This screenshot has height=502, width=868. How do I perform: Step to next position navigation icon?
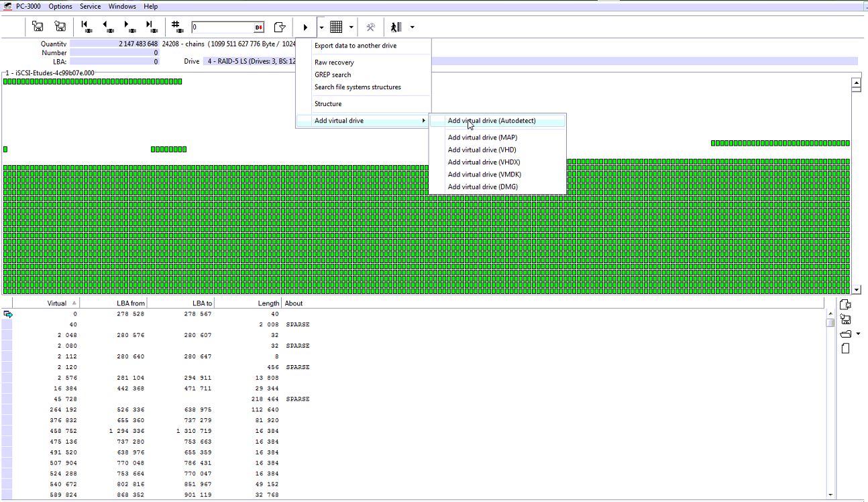(129, 27)
